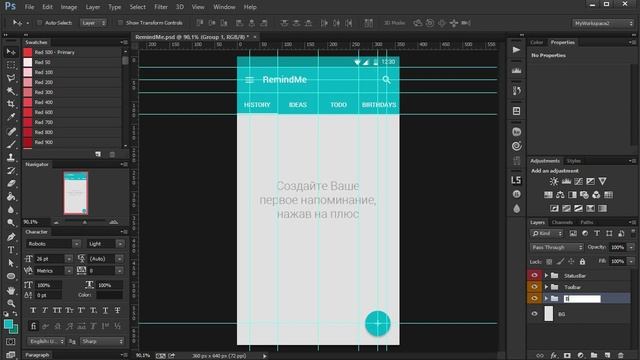Switch to the Styles tab

coord(573,161)
